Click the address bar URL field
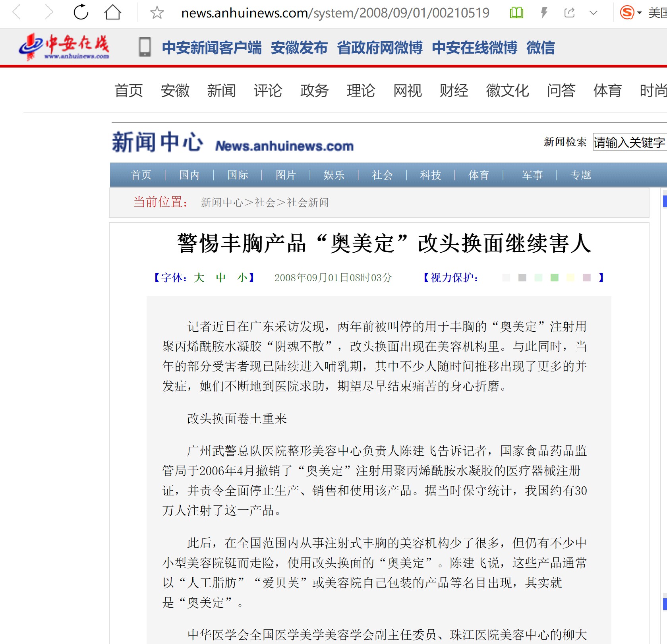667x644 pixels. click(x=335, y=13)
